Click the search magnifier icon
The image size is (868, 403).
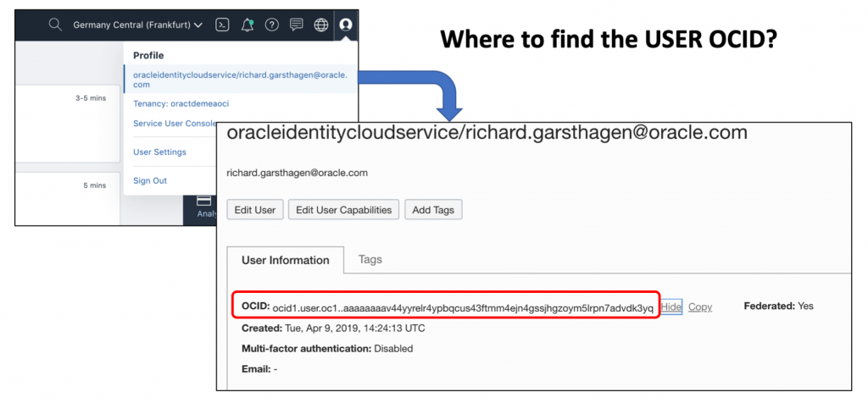pos(55,25)
